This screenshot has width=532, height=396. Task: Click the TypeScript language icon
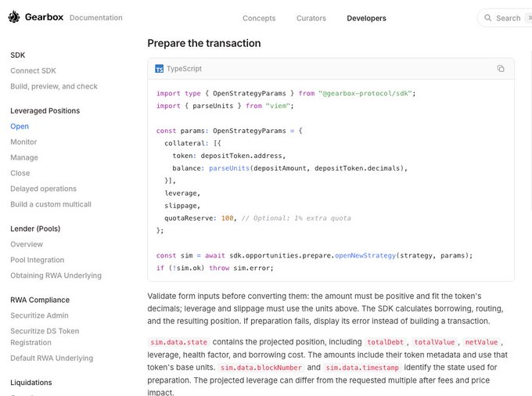pos(159,69)
